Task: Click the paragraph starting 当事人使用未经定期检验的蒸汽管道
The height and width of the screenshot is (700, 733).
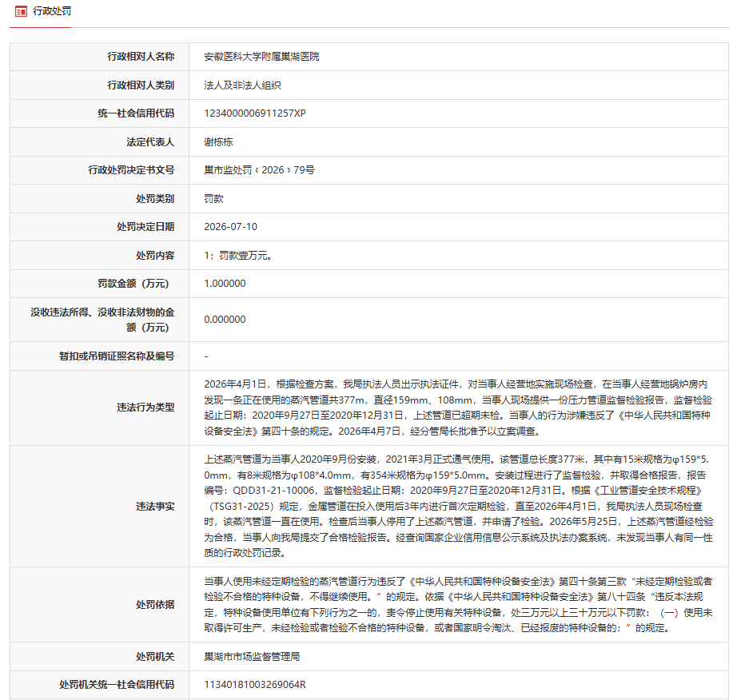Action: (x=458, y=605)
